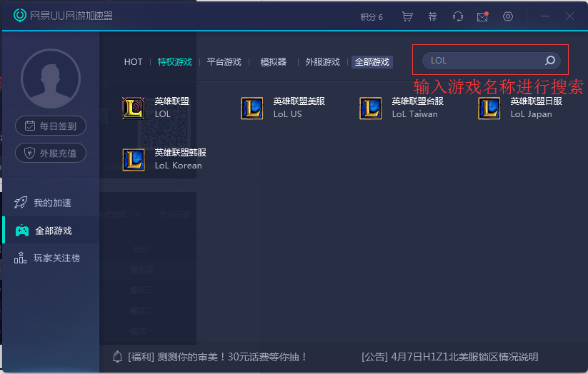Open 我的加速 in the sidebar
The image size is (588, 374).
coord(51,203)
